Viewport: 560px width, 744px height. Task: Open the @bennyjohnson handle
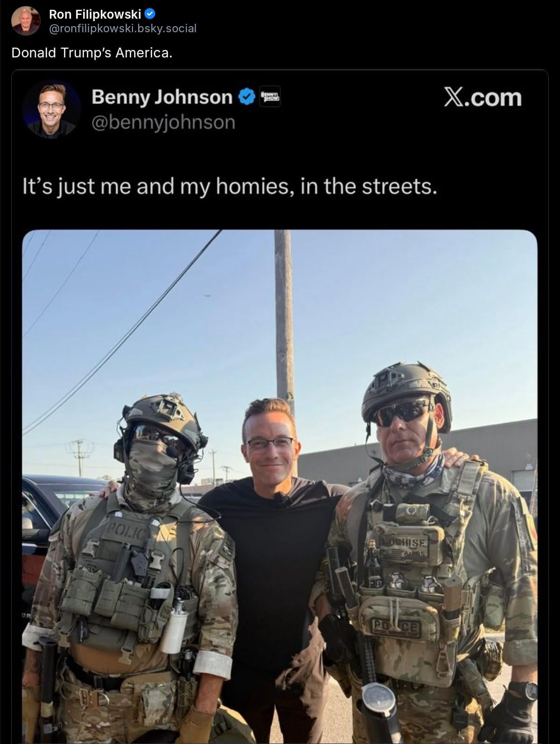(x=163, y=122)
